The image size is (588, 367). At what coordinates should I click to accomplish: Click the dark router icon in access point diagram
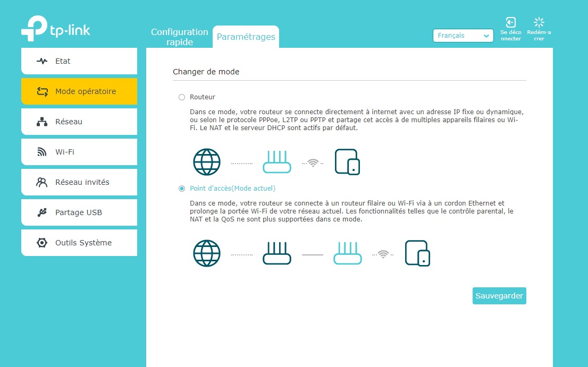pyautogui.click(x=277, y=253)
